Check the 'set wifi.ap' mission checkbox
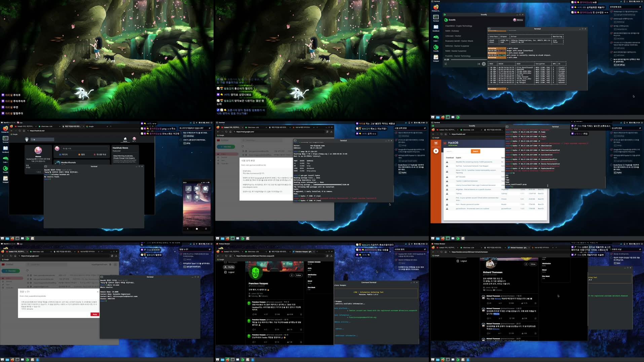The height and width of the screenshot is (362, 644). 615,64
